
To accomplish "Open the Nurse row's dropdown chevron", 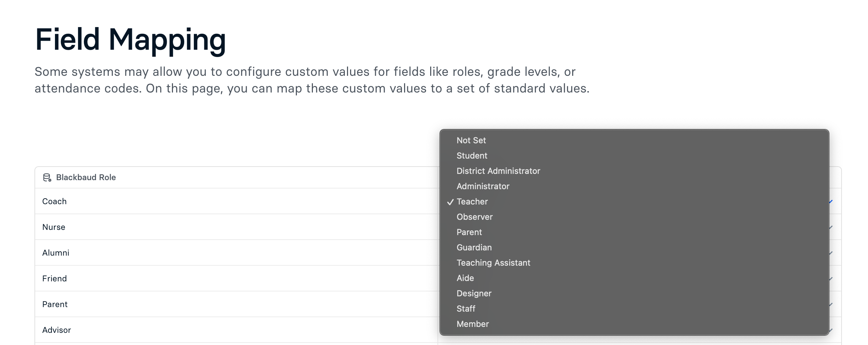I will point(831,227).
